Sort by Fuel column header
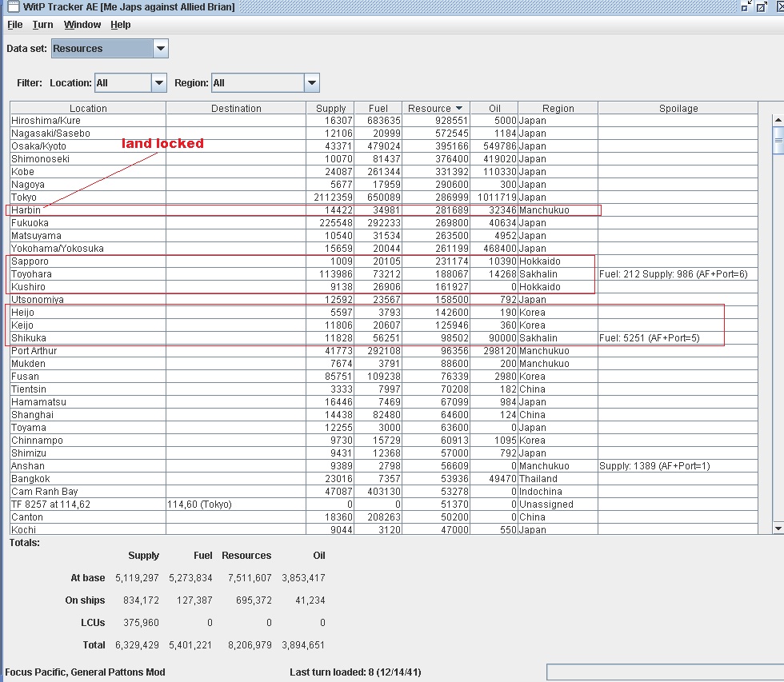Screen dimensions: 784x682 pyautogui.click(x=378, y=108)
